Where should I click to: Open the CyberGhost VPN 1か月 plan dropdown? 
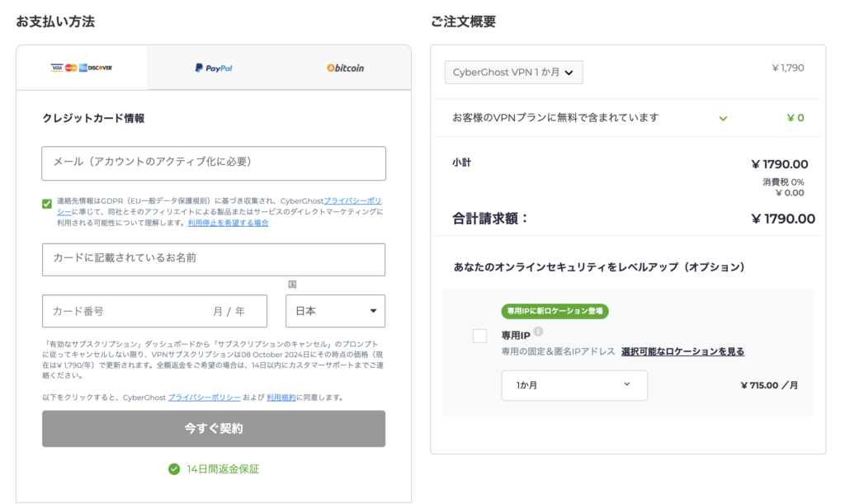point(513,73)
